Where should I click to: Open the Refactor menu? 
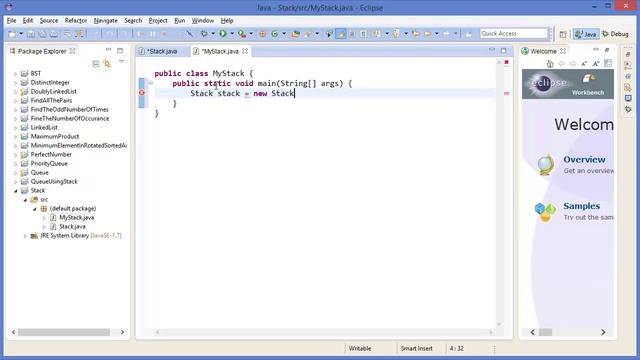(x=76, y=20)
